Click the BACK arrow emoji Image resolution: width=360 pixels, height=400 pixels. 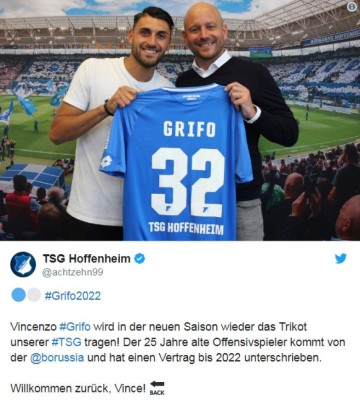(157, 388)
